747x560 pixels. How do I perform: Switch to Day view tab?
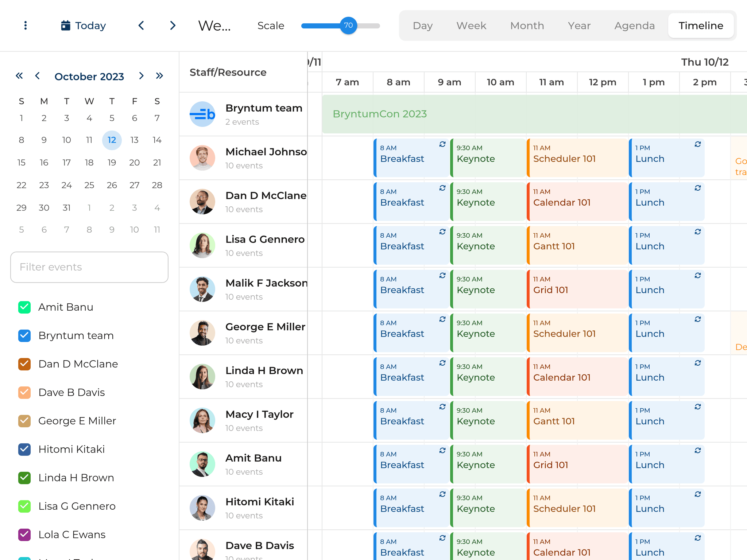423,26
